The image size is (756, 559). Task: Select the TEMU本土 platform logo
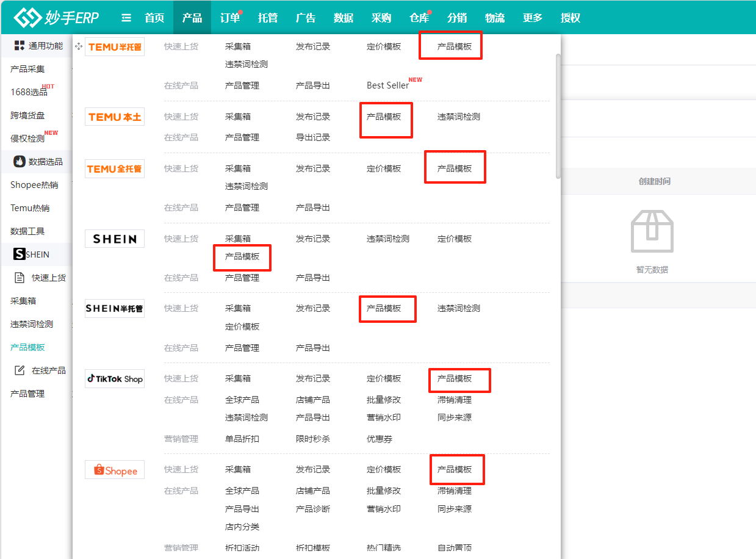pyautogui.click(x=115, y=117)
